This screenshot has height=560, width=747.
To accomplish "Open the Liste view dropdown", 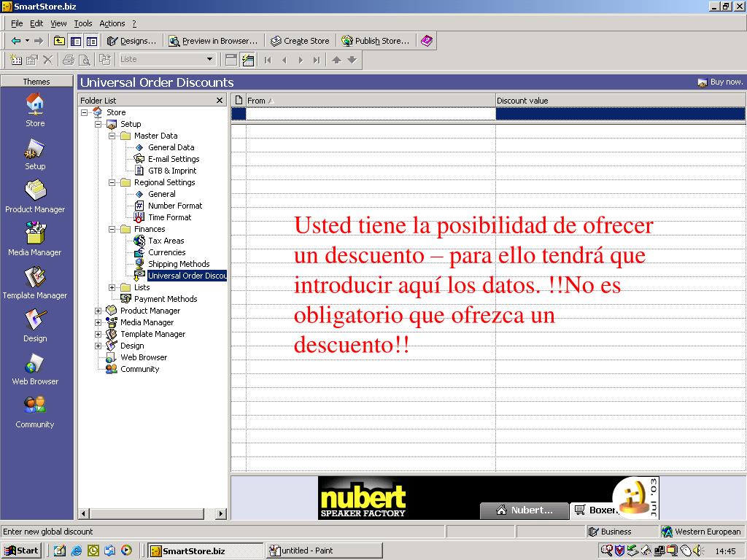I will tap(209, 59).
